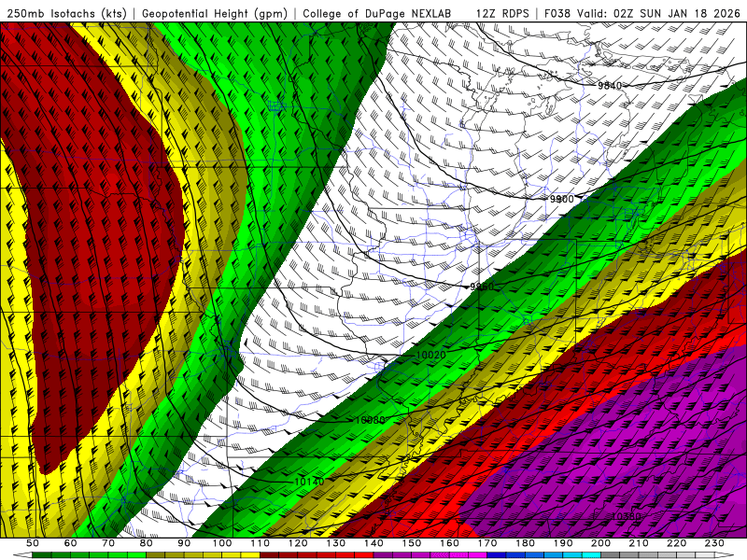Click the 120 knot legend value
The image size is (747, 560).
coord(298,543)
